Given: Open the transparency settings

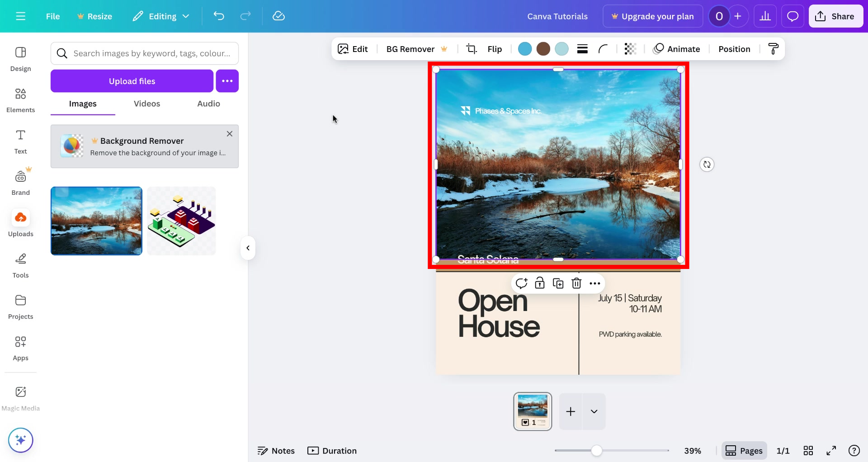Looking at the screenshot, I should pyautogui.click(x=630, y=49).
